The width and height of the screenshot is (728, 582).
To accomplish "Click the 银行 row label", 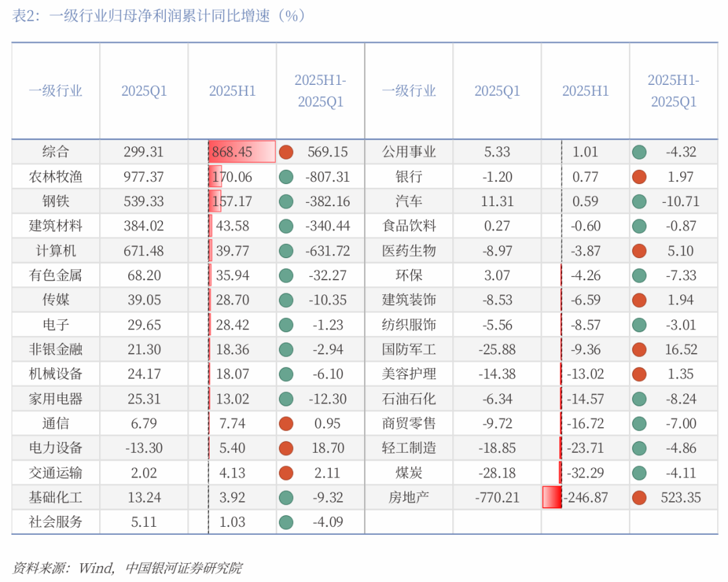I will pos(409,177).
